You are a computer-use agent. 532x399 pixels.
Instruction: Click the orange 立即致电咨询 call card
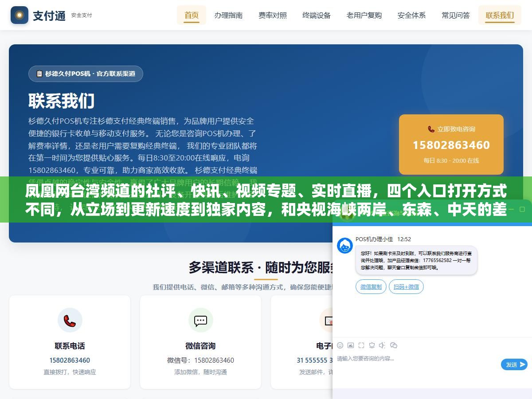coord(451,145)
